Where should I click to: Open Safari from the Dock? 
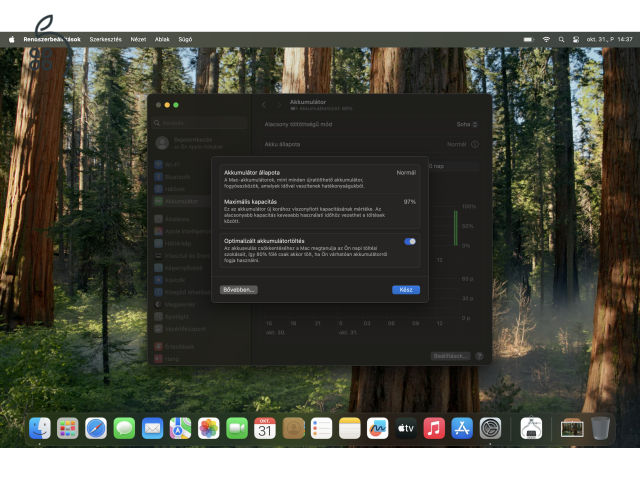tap(96, 428)
